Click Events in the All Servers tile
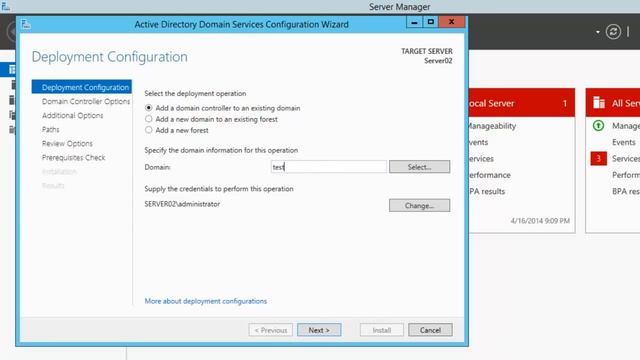This screenshot has width=640, height=360. point(624,142)
